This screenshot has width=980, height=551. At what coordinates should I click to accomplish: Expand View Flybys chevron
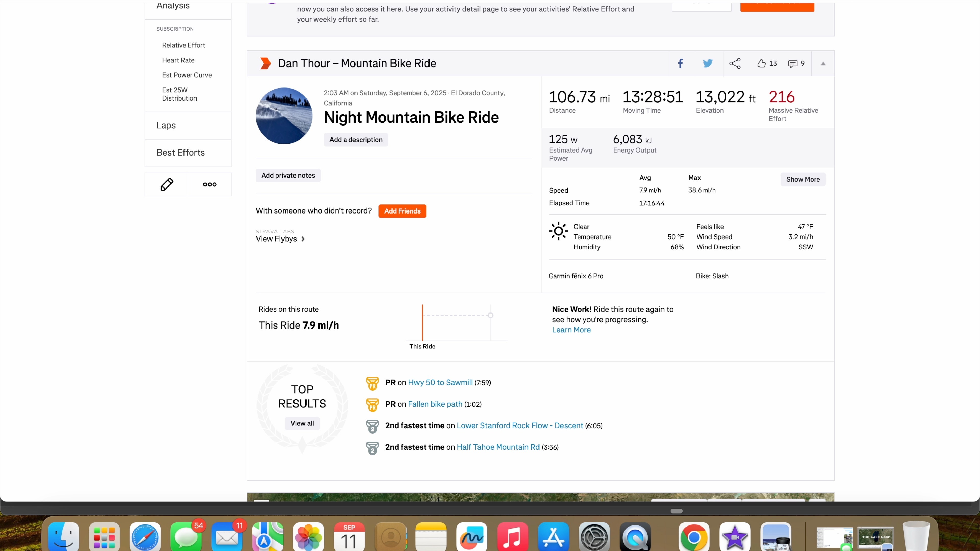click(303, 239)
